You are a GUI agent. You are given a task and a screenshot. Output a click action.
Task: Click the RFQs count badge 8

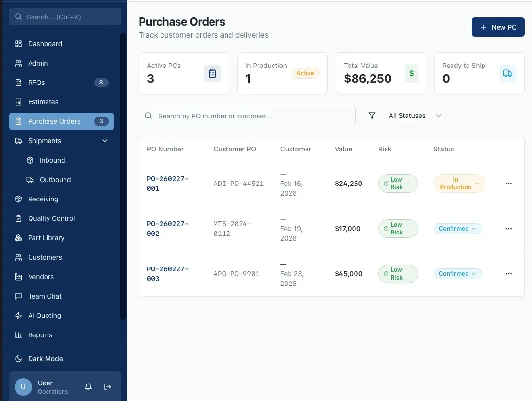click(x=101, y=83)
